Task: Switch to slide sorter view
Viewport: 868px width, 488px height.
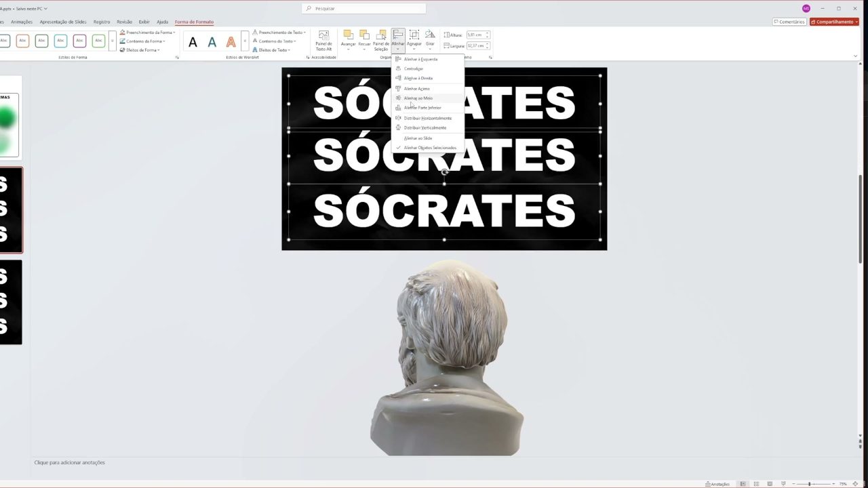Action: coord(756,484)
